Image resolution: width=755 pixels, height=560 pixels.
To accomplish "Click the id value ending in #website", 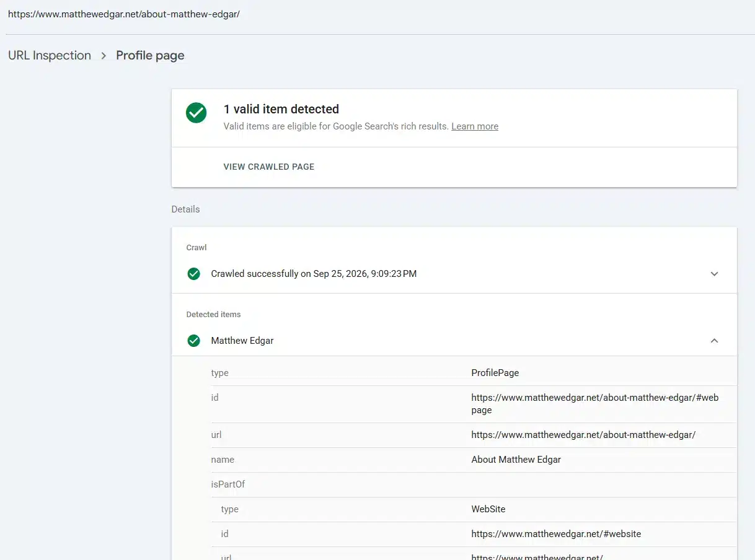I will point(556,534).
